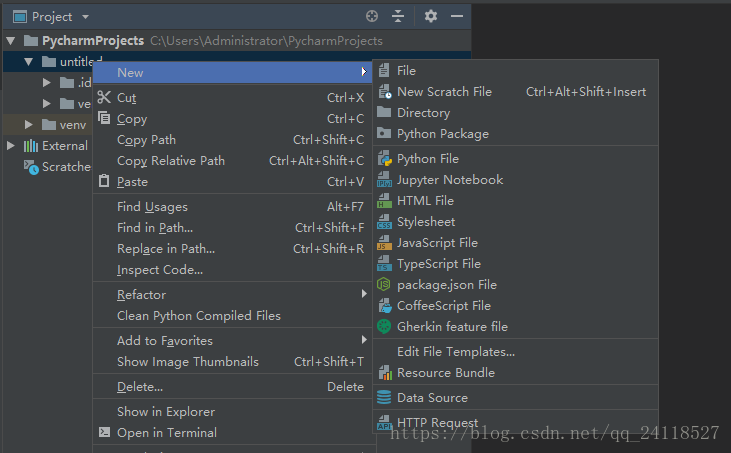The width and height of the screenshot is (731, 453).
Task: Collapse the PycharmProjects root node
Action: [10, 41]
